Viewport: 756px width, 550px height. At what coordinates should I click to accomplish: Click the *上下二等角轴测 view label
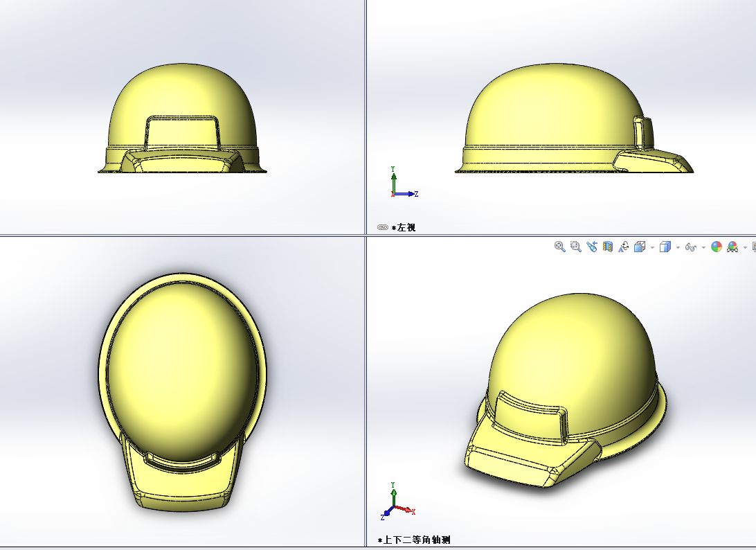(414, 540)
